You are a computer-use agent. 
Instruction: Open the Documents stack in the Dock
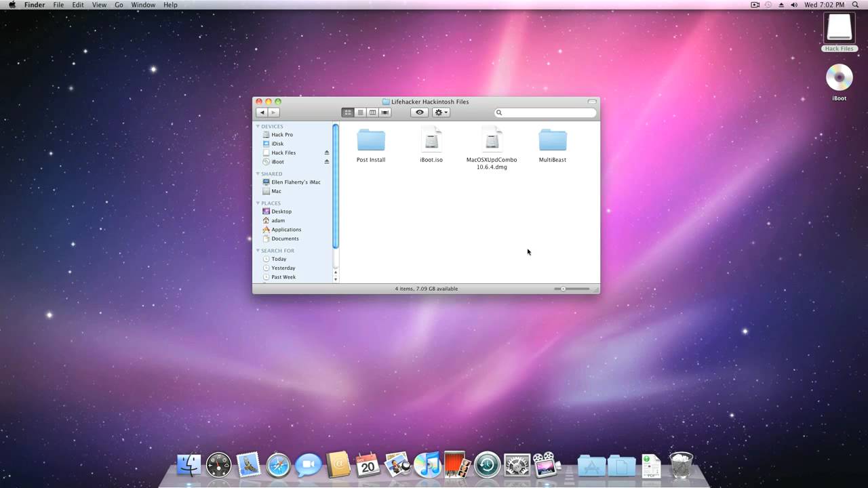(x=621, y=466)
